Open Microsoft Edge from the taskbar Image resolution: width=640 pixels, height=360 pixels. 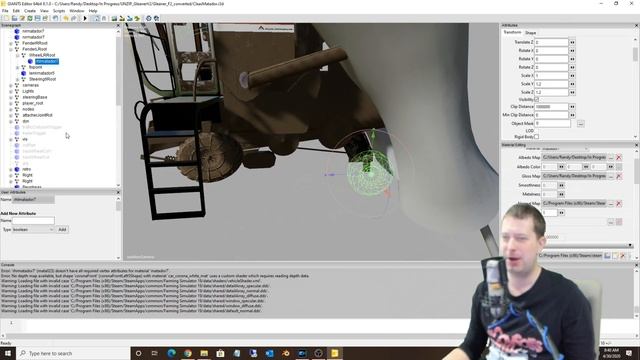coord(171,353)
